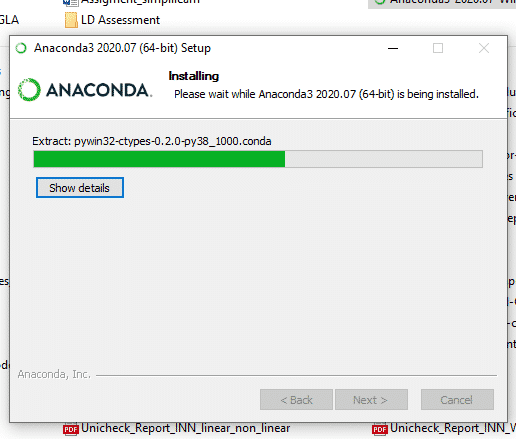Select the LD Assessment folder name label
The height and width of the screenshot is (439, 516).
(120, 20)
